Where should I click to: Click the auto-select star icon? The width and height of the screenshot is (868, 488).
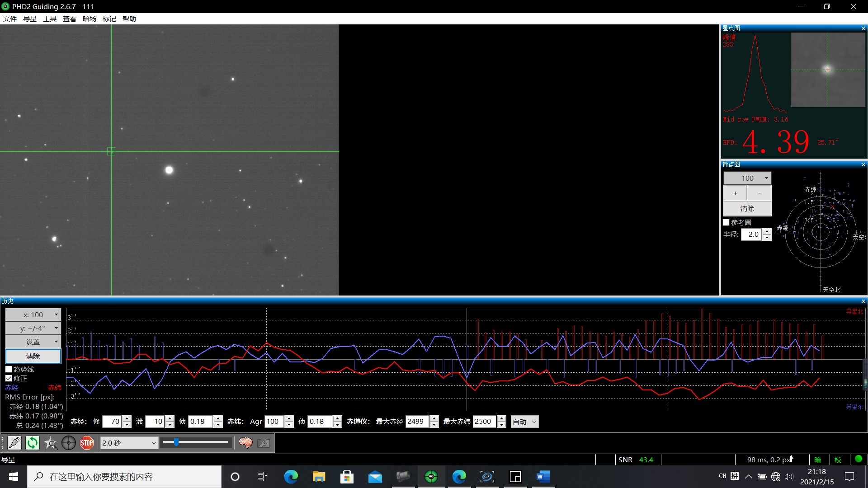click(x=51, y=443)
